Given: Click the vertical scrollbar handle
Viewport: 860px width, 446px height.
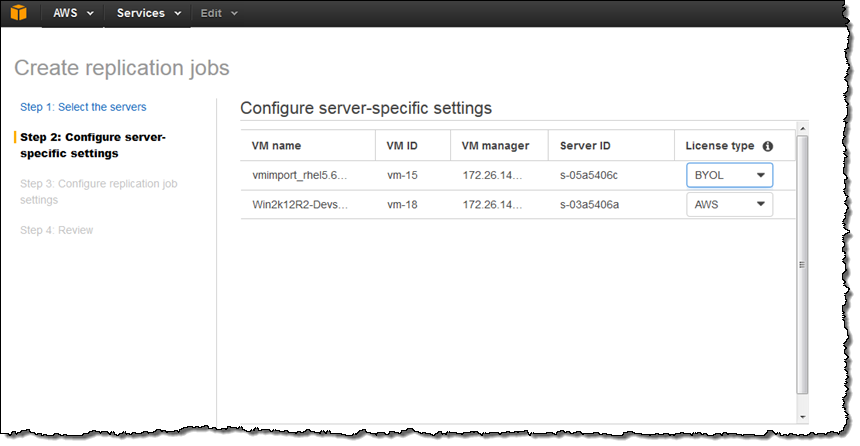Looking at the screenshot, I should click(801, 265).
